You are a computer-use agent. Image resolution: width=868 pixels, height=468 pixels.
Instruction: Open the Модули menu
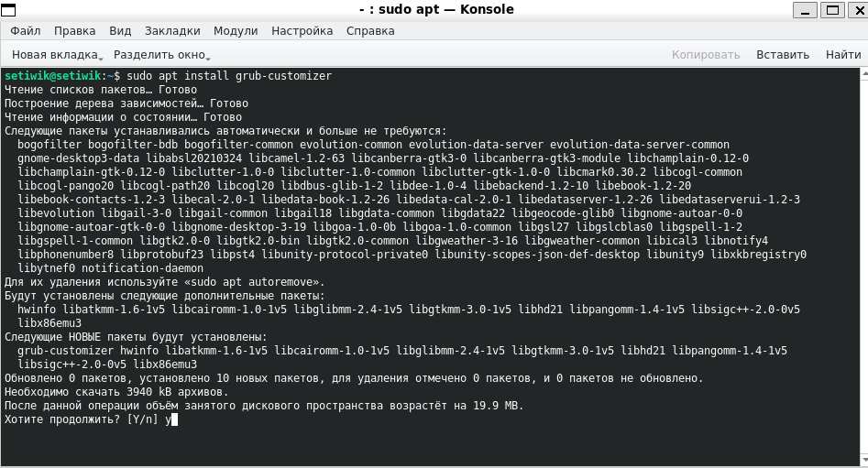click(236, 31)
